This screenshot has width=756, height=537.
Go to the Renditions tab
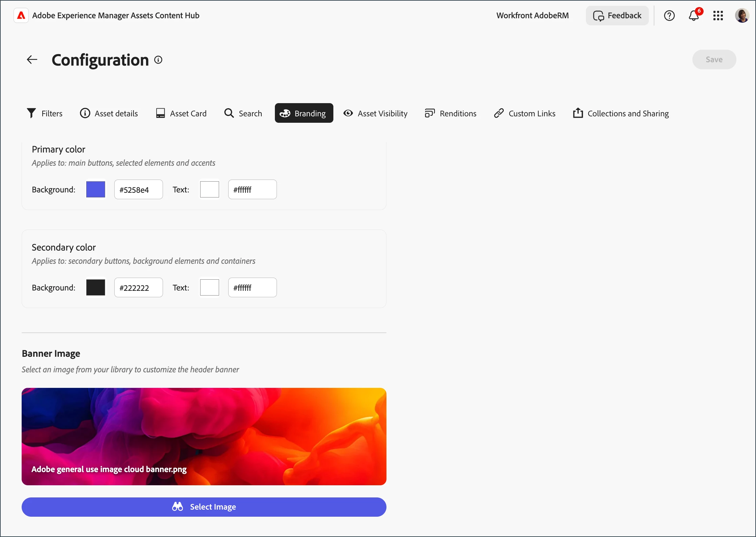tap(450, 113)
